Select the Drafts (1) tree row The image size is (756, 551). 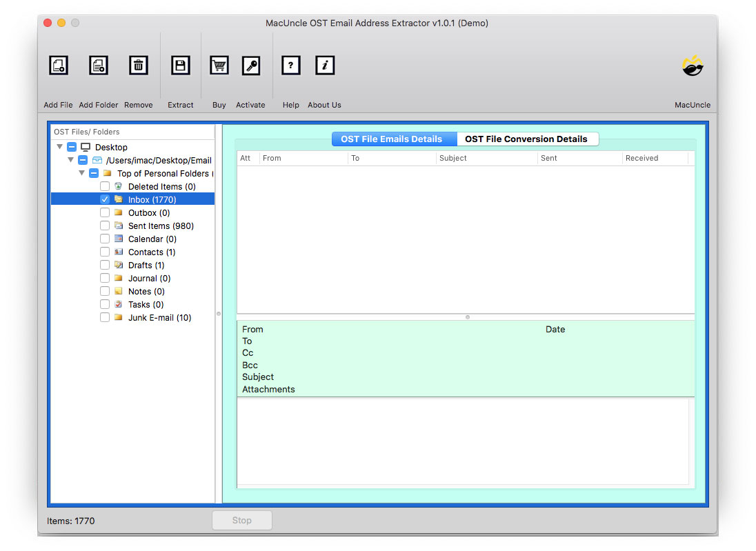point(133,265)
